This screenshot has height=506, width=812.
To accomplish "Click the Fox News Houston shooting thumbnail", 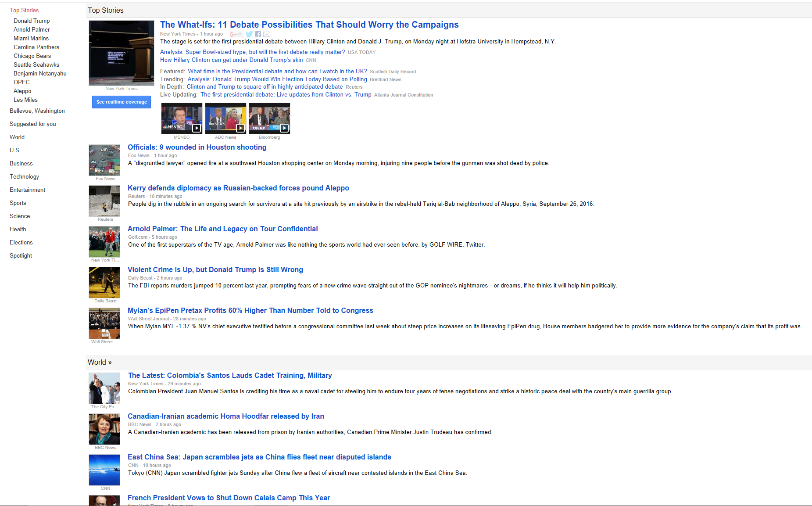I will [104, 160].
